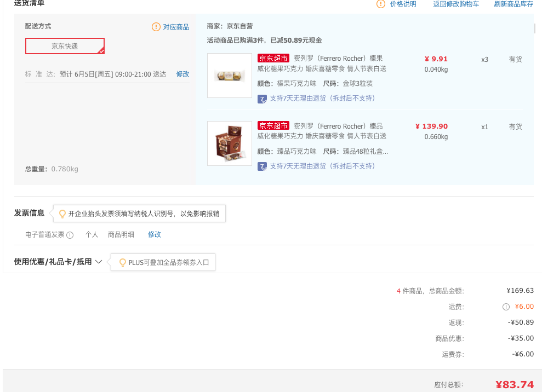Open 7天无理由退货 link for 臻品48粒礼盒

coord(322,166)
